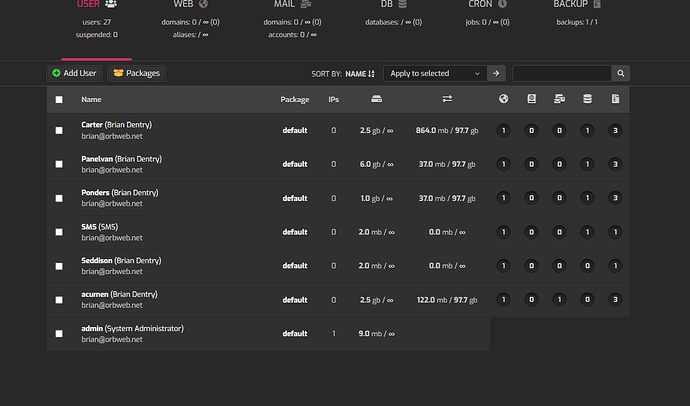The image size is (690, 406).
Task: Open the Packages button
Action: pyautogui.click(x=136, y=73)
